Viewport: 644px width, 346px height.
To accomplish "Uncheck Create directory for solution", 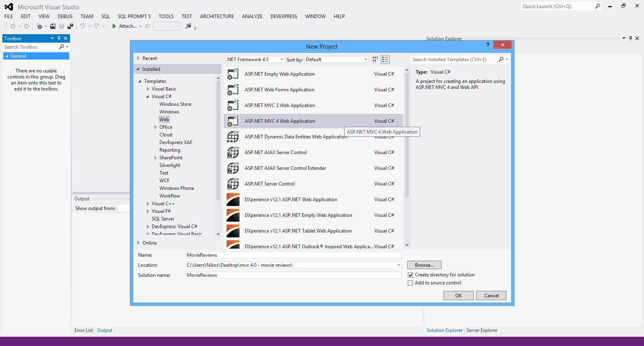I will tap(411, 275).
